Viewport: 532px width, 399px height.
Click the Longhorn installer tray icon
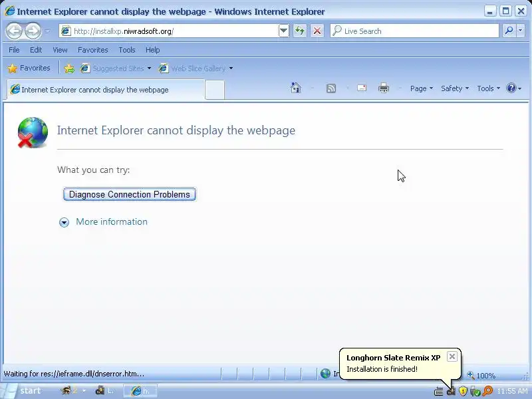(x=451, y=391)
